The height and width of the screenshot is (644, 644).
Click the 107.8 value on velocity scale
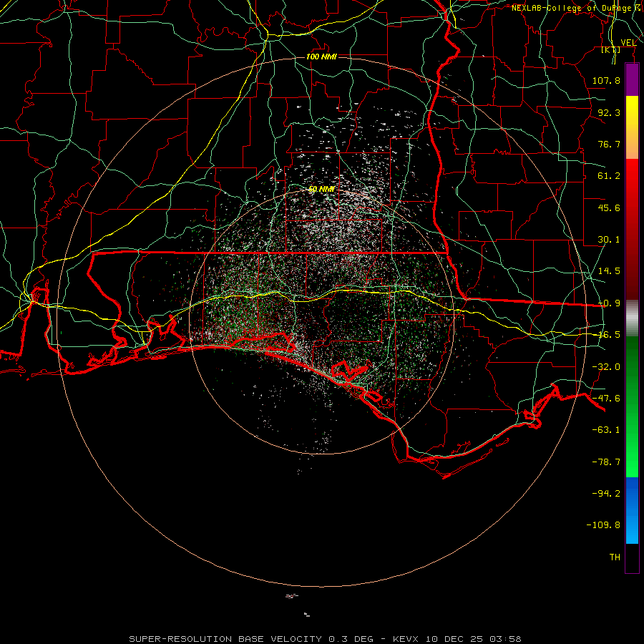pos(606,80)
